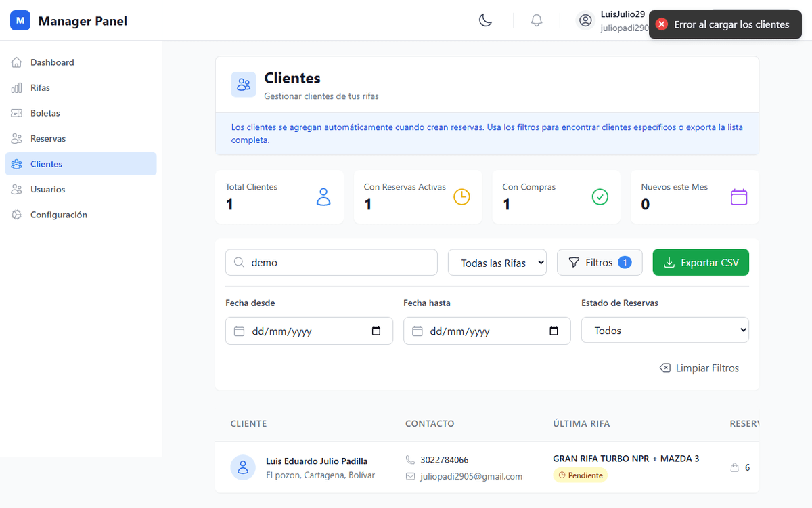Click the Clientes header group icon
812x508 pixels.
[x=244, y=85]
